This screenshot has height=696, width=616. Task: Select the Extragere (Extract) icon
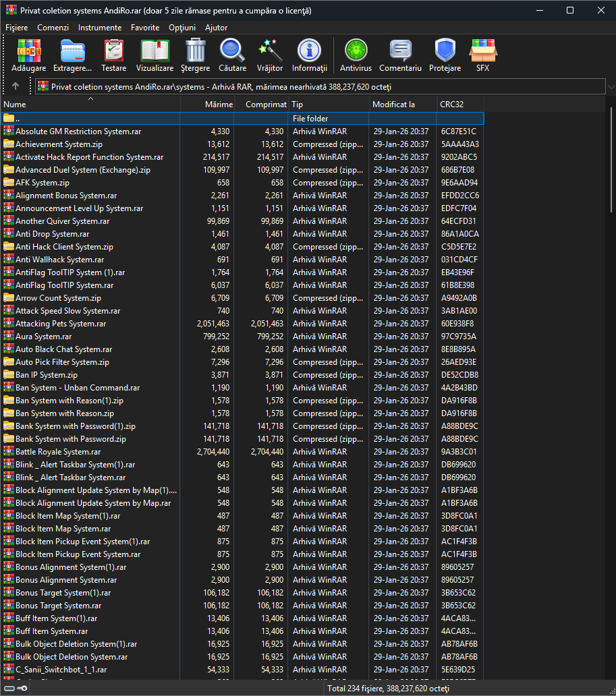[72, 55]
